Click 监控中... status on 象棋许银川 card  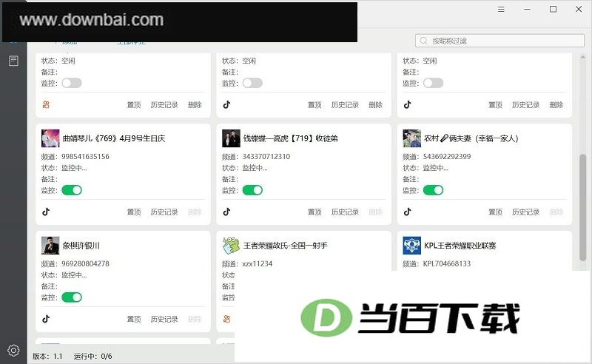tap(75, 275)
